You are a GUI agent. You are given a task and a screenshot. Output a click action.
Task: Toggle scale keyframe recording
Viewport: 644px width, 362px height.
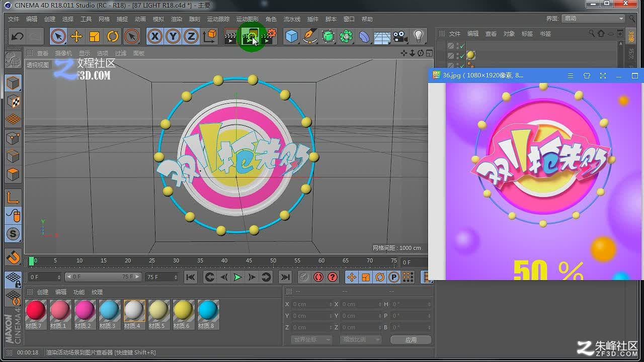[x=366, y=277]
